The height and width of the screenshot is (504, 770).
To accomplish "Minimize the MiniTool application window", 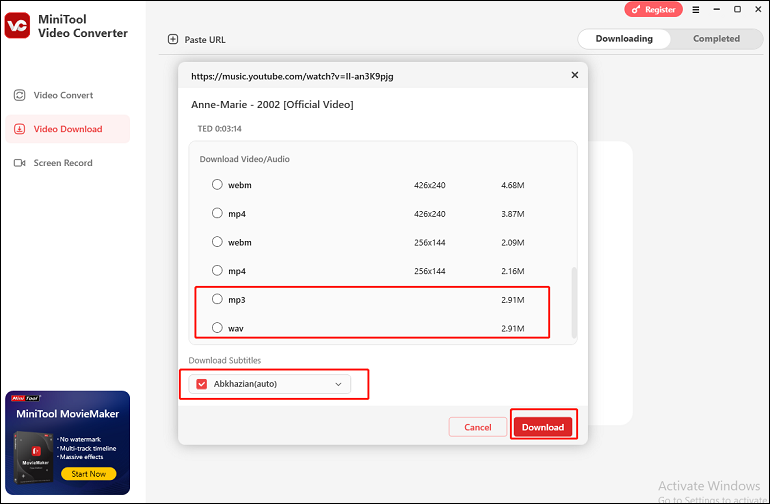I will click(x=716, y=9).
